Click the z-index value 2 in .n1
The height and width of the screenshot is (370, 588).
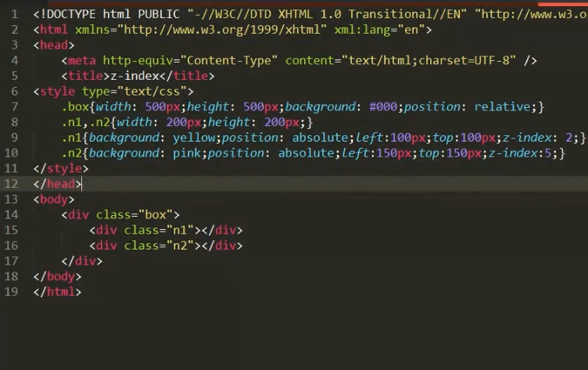(569, 138)
